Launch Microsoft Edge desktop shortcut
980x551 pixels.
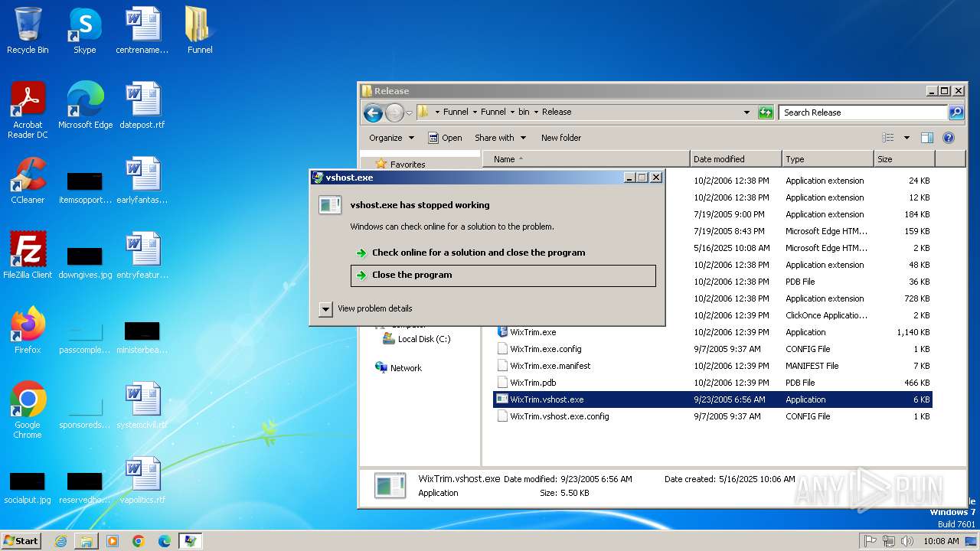(x=85, y=106)
